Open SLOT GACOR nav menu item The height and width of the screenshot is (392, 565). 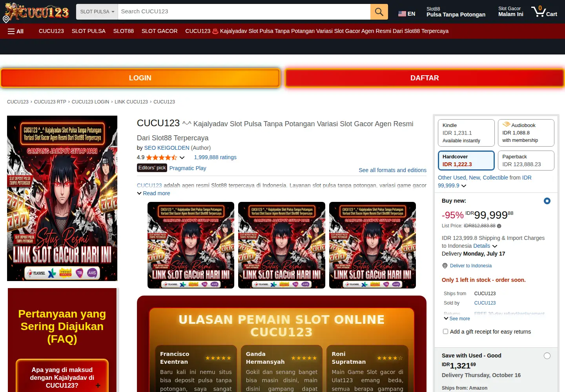pyautogui.click(x=160, y=31)
